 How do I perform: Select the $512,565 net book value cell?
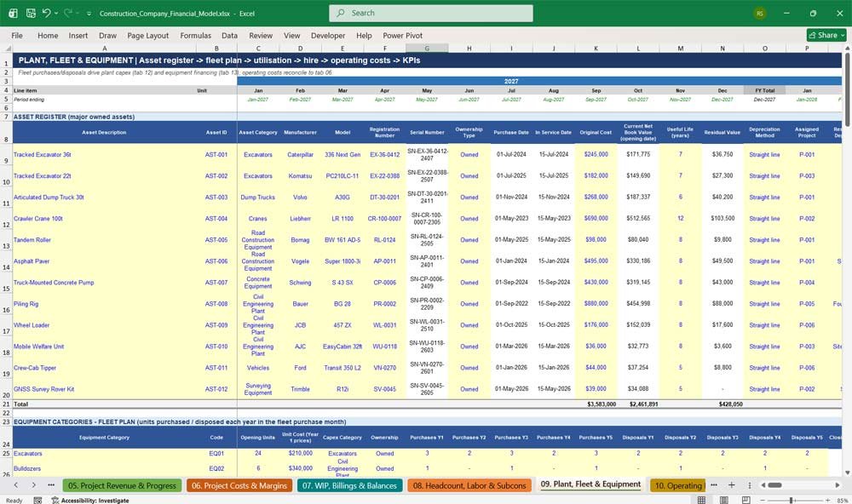(638, 218)
